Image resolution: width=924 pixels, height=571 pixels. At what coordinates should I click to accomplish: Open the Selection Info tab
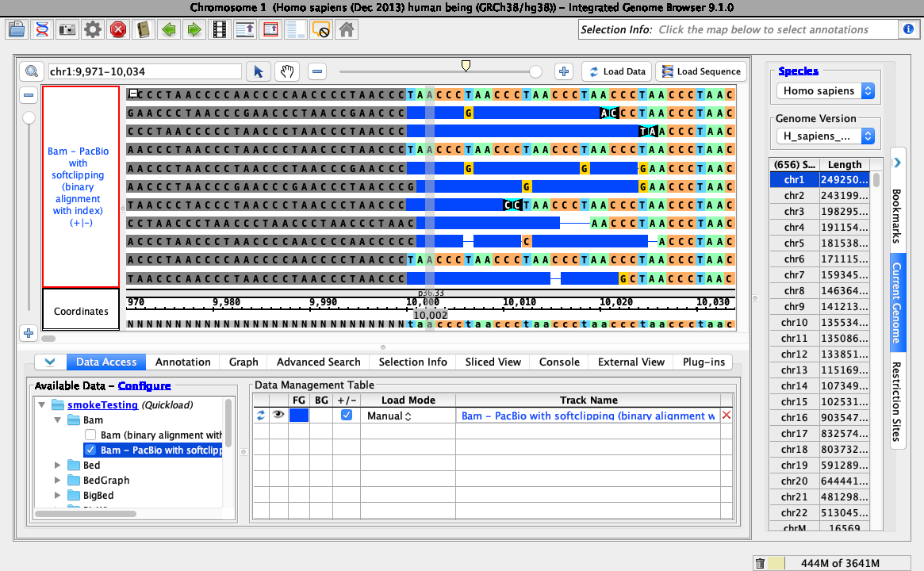412,362
